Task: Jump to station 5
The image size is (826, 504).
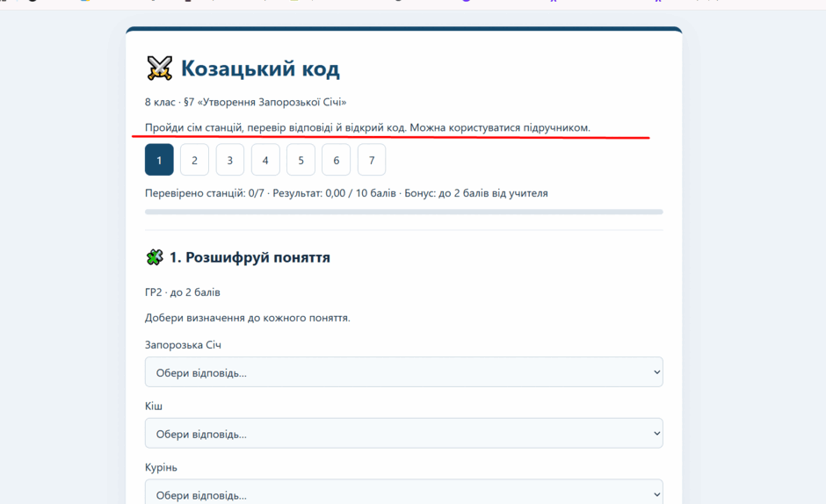Action: [301, 160]
